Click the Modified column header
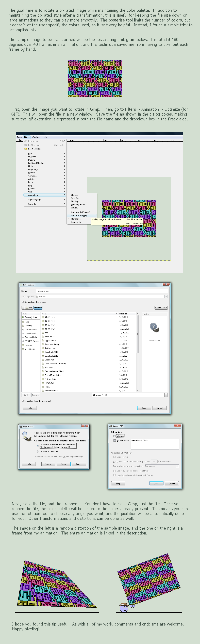The width and height of the screenshot is (200, 644). pyautogui.click(x=127, y=313)
